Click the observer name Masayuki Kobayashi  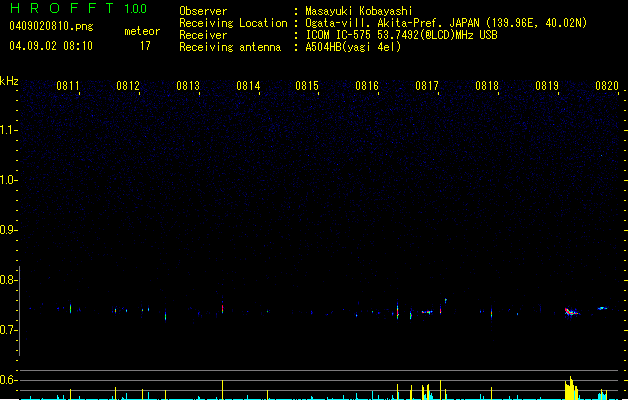pyautogui.click(x=359, y=11)
